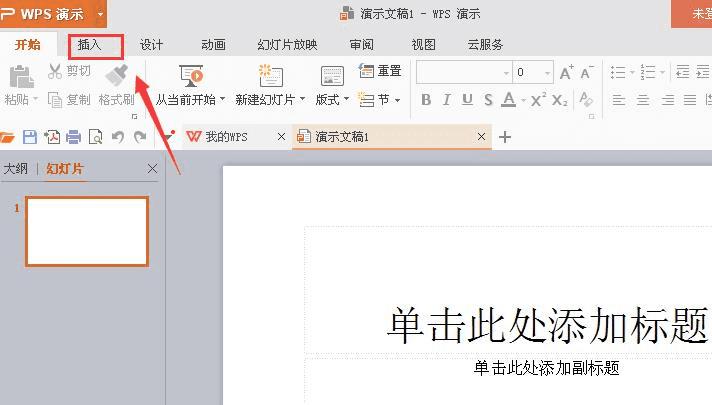This screenshot has width=712, height=405.
Task: Open the 设计 (Design) tab
Action: (151, 45)
